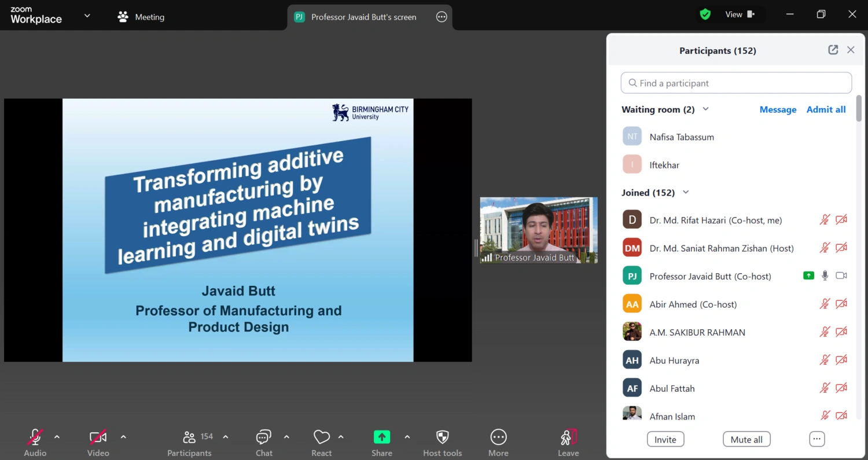Open the More options toolbar icon
Screen dimensions: 868x460
(498, 437)
